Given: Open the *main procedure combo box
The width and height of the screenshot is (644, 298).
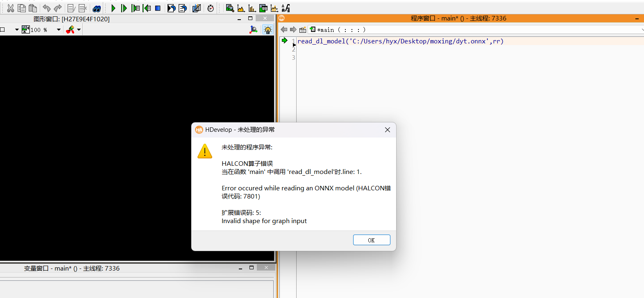Looking at the screenshot, I should [476, 29].
